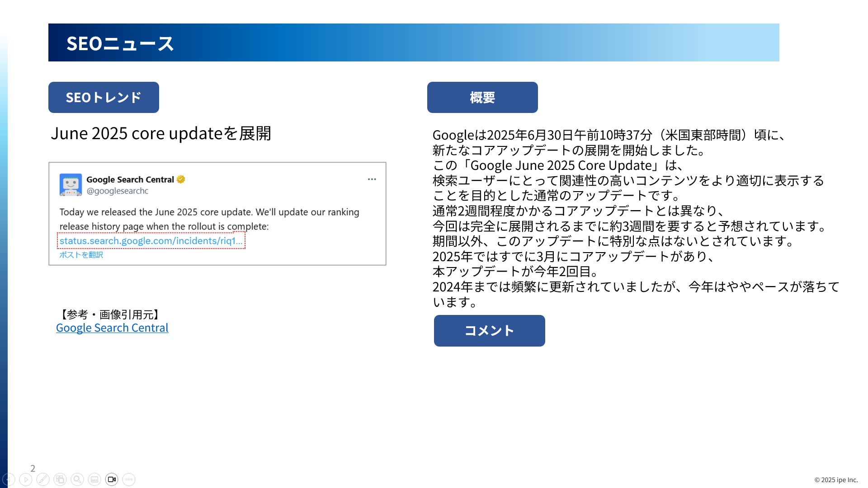The width and height of the screenshot is (868, 488).
Task: Advance to next slide arrow button
Action: [26, 479]
